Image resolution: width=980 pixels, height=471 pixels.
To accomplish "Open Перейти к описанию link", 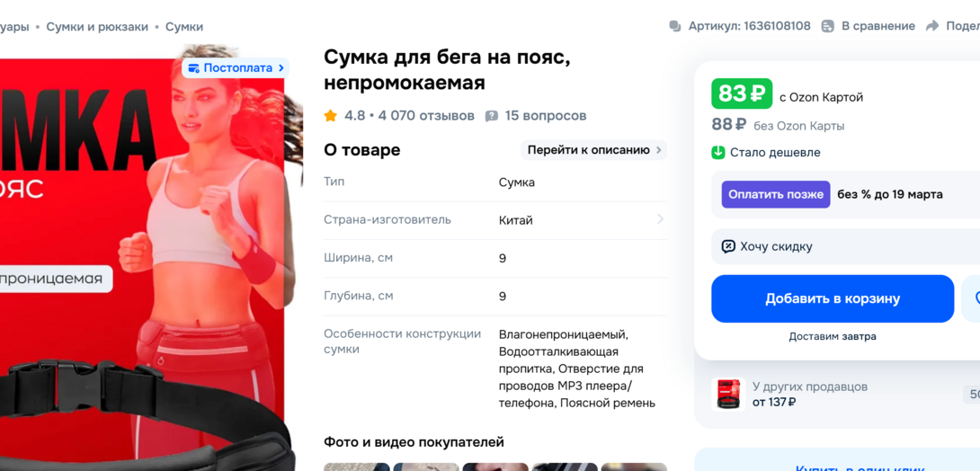I will pos(593,150).
